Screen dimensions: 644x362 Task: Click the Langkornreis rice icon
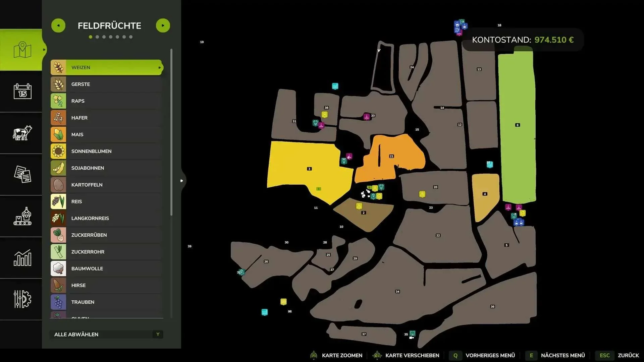58,218
